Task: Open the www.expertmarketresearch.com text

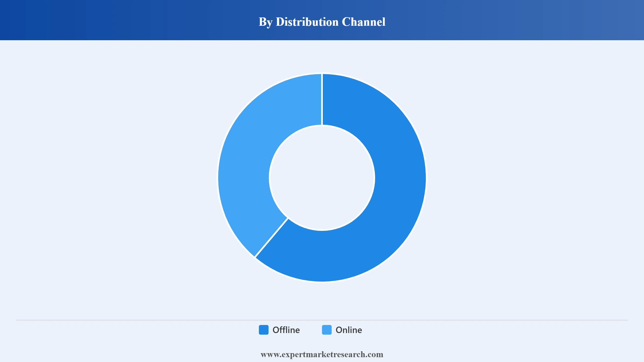Action: point(322,354)
